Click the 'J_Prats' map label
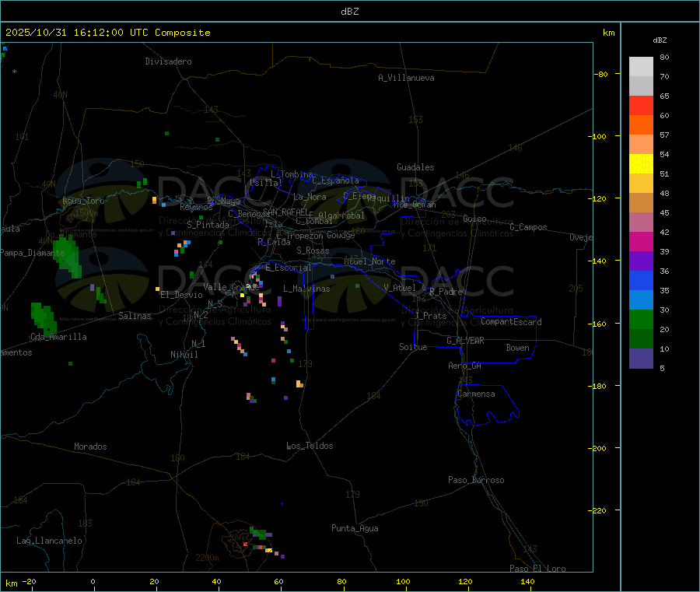This screenshot has height=592, width=700. coord(431,316)
